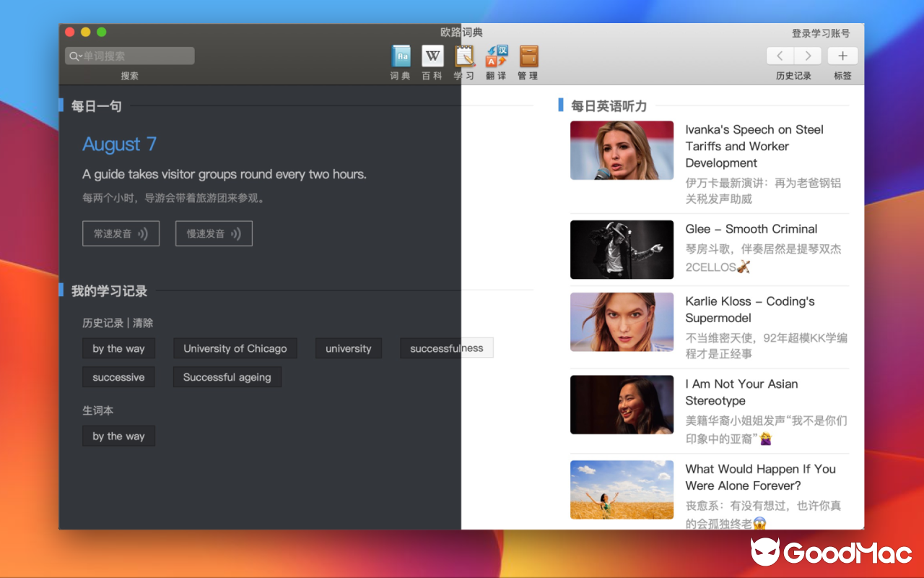Add a new tag with the plus button
The height and width of the screenshot is (578, 924).
842,56
